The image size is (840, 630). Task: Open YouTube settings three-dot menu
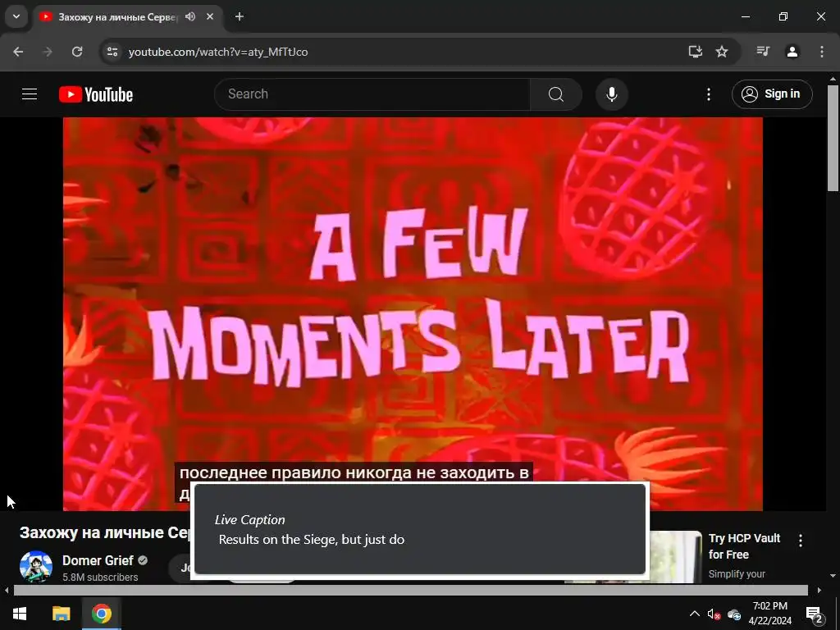point(709,94)
